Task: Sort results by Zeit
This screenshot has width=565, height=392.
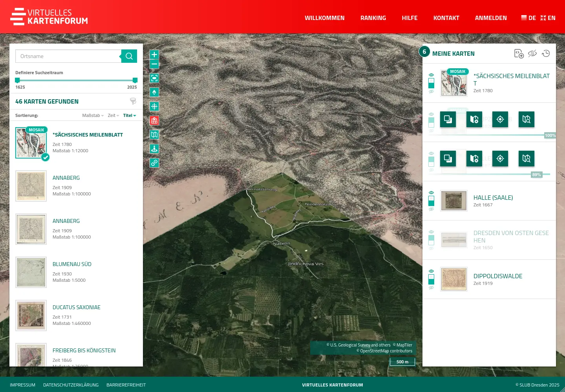Action: [x=113, y=115]
